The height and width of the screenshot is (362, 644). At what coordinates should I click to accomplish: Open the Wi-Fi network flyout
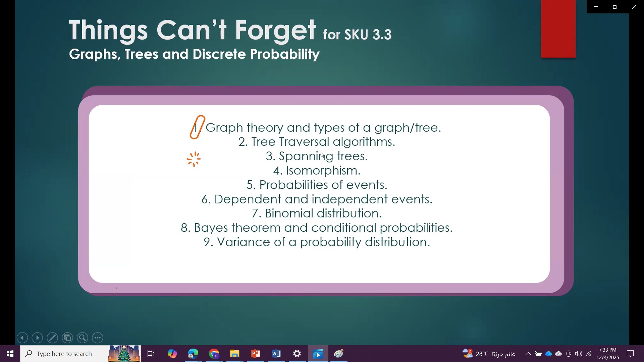pos(589,354)
